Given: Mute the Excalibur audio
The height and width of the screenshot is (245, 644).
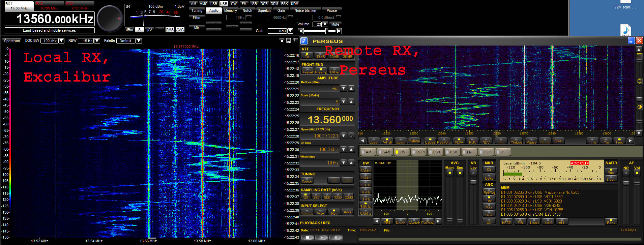Looking at the screenshot, I should (x=335, y=24).
